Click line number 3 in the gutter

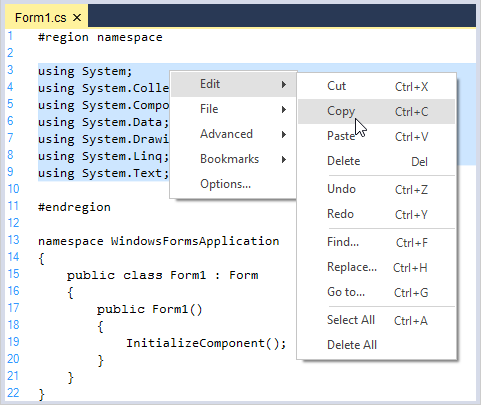(x=10, y=70)
